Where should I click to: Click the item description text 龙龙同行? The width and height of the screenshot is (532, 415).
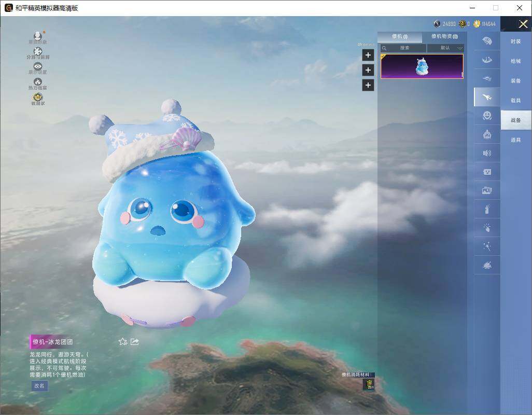tap(59, 365)
